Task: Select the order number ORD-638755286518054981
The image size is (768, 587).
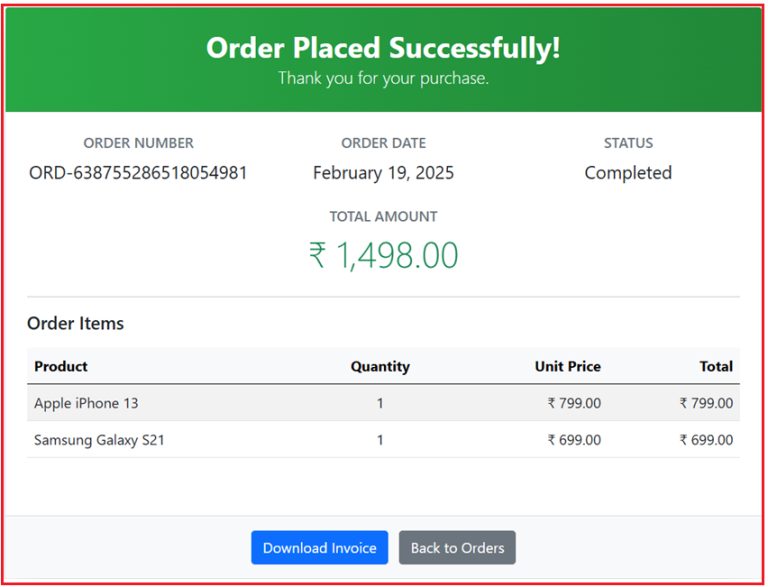Action: 138,173
